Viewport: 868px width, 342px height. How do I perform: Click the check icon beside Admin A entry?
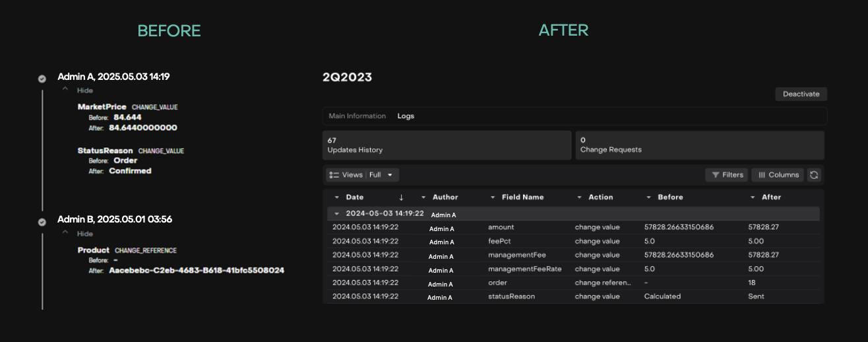click(42, 79)
